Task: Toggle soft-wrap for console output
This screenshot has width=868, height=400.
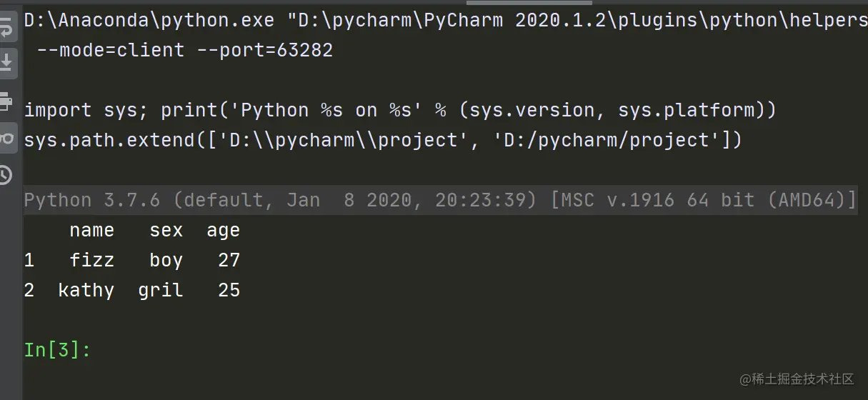Action: click(7, 29)
